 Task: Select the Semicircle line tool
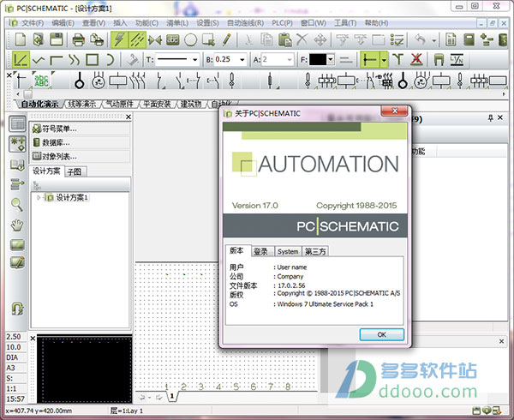pyautogui.click(x=111, y=60)
